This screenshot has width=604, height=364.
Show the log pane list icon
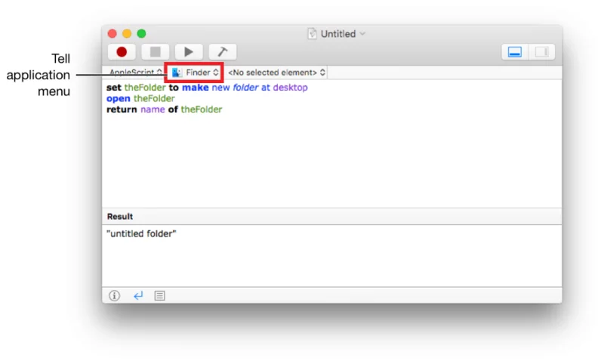tap(159, 295)
